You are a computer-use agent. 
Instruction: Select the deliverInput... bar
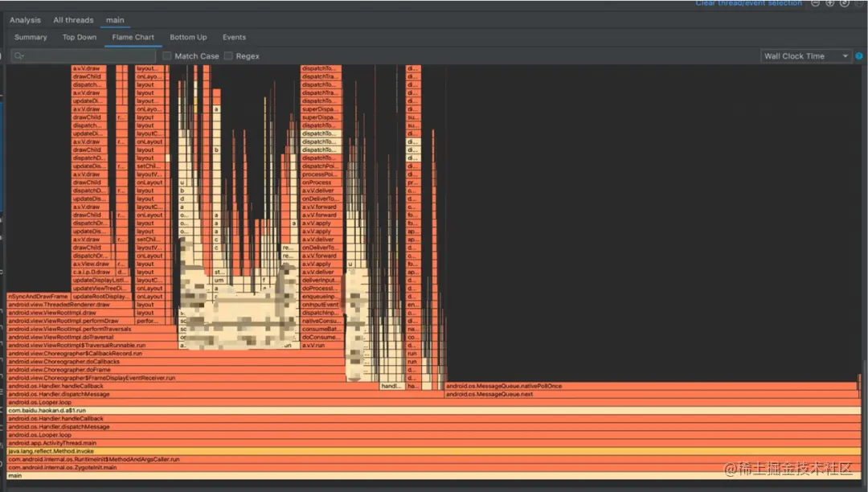pyautogui.click(x=321, y=281)
